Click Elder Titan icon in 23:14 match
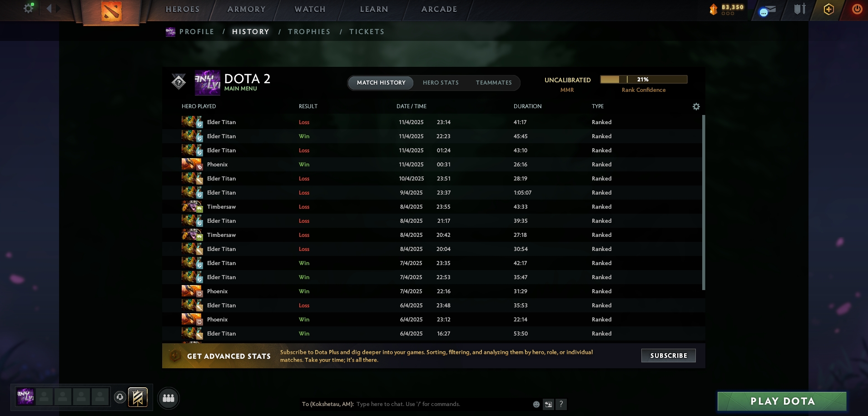Image resolution: width=868 pixels, height=416 pixels. [192, 122]
